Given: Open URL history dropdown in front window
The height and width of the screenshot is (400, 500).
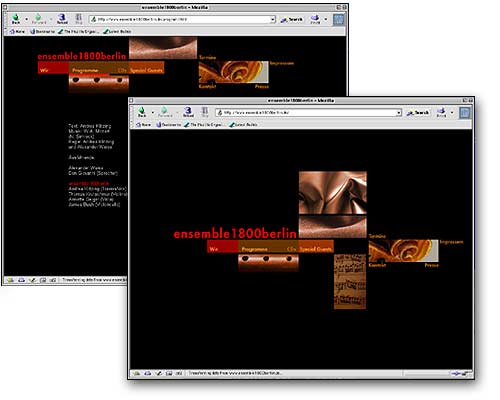Looking at the screenshot, I should (x=398, y=113).
